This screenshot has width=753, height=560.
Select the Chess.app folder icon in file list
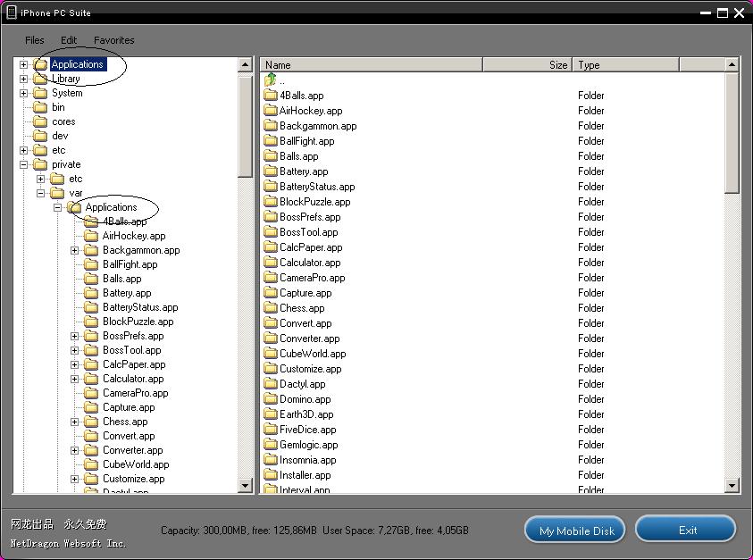[x=271, y=308]
